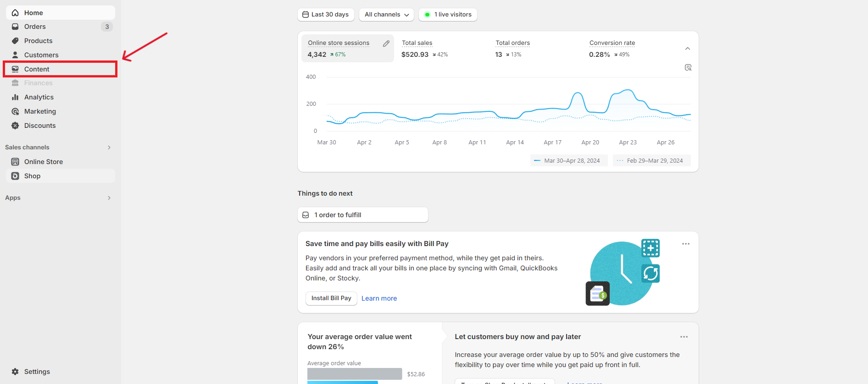868x384 pixels.
Task: Toggle the Mar 30–Apr 28, 2024 legend series
Action: click(568, 161)
